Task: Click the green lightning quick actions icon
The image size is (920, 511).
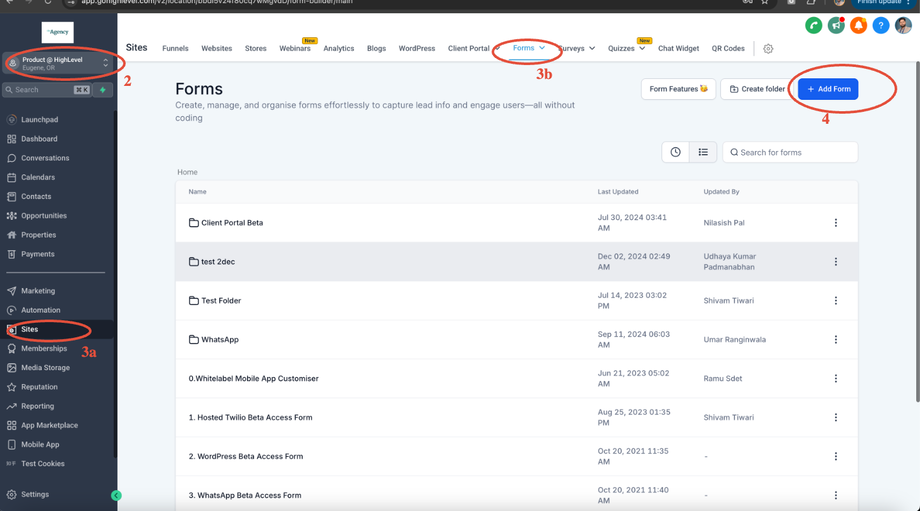Action: [x=102, y=90]
